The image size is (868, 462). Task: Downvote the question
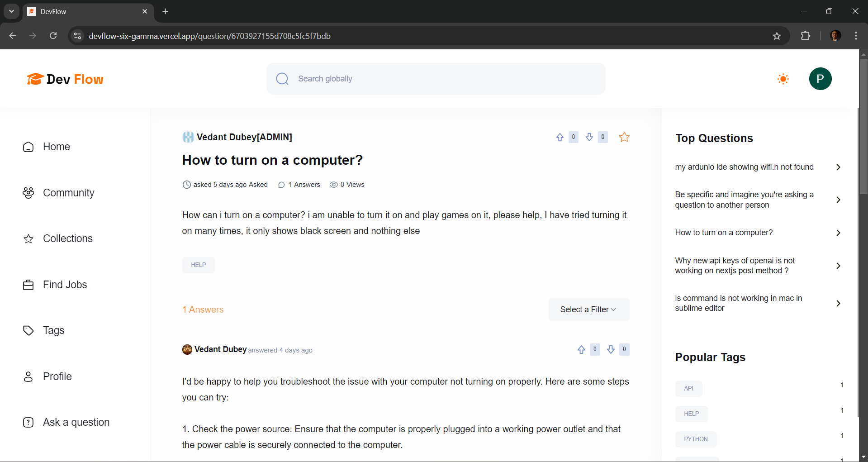(x=589, y=137)
